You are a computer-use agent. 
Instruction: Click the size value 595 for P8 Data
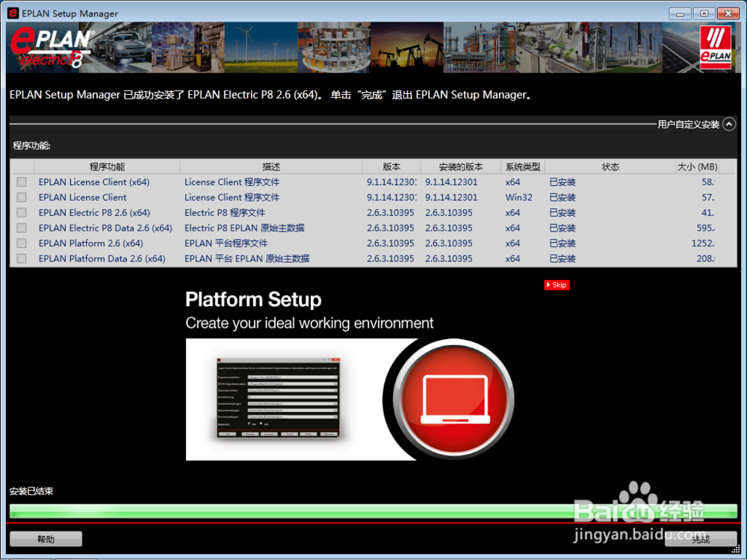705,228
